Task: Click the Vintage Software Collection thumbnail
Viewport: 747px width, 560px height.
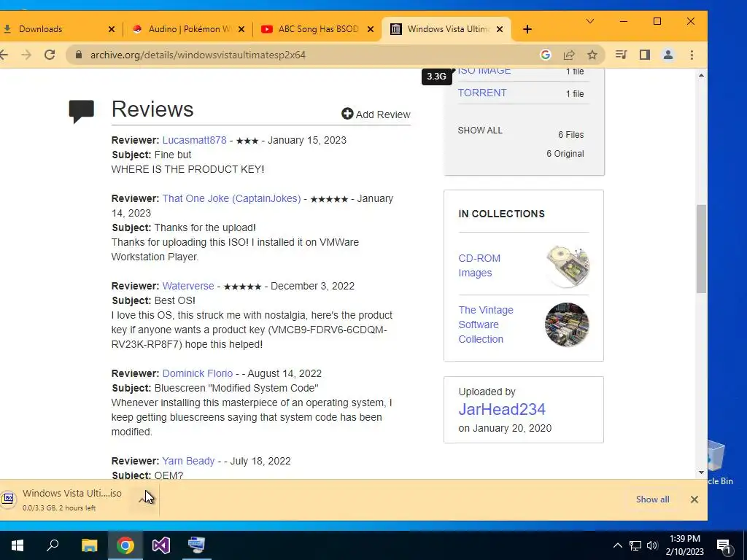Action: (567, 324)
